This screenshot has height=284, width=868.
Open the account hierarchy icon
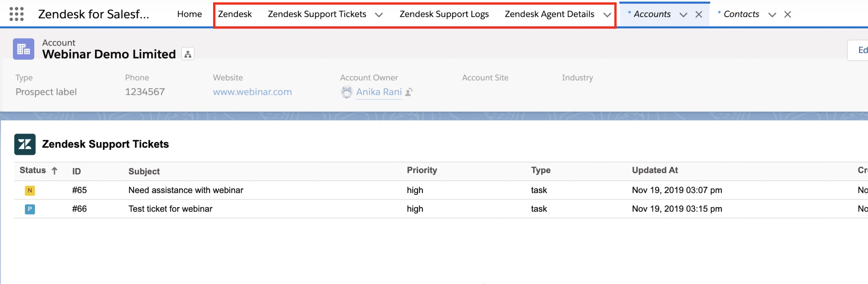click(x=188, y=54)
